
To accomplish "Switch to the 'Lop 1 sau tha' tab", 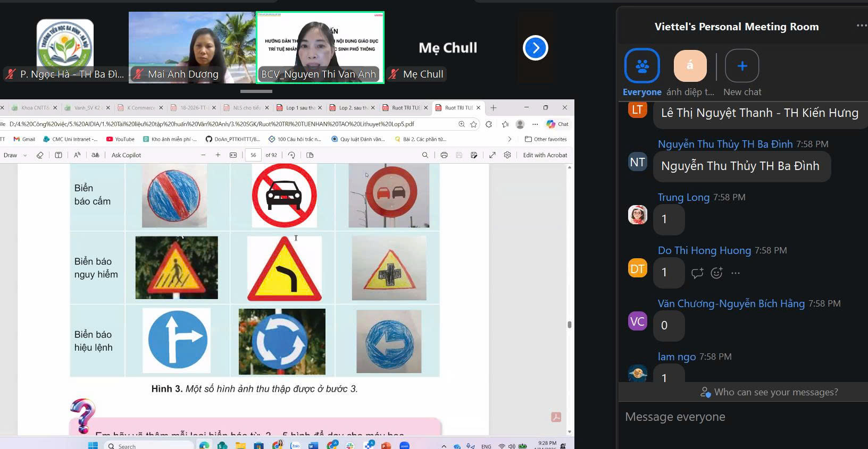I will click(x=299, y=108).
